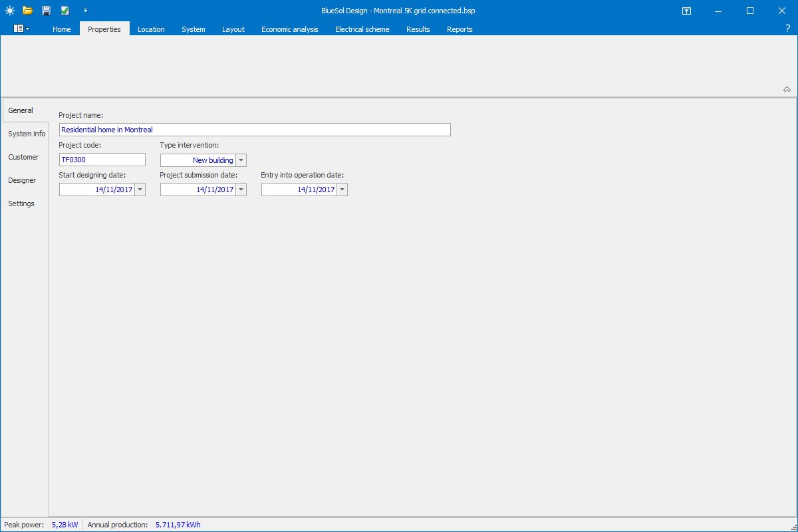Viewport: 798px width, 532px height.
Task: Open the quick access toolbar customize arrow
Action: pos(85,11)
